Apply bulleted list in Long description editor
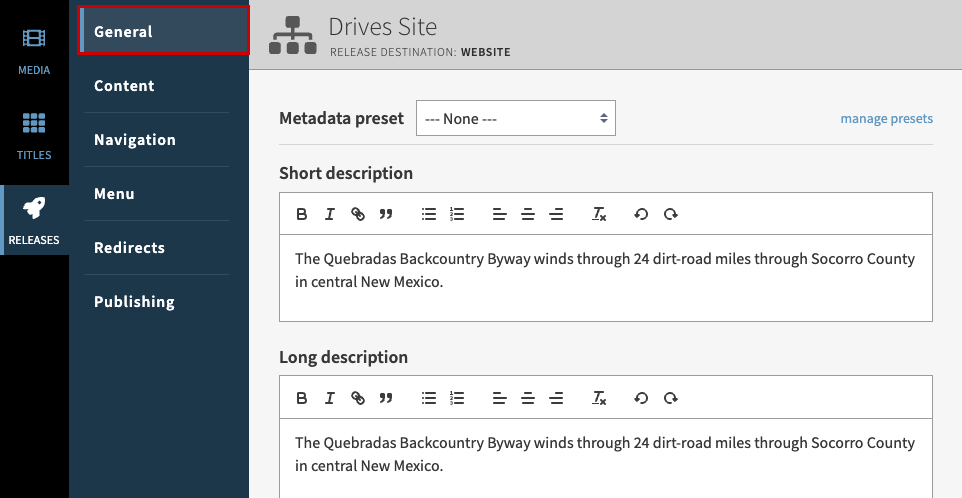962x498 pixels. [x=429, y=398]
